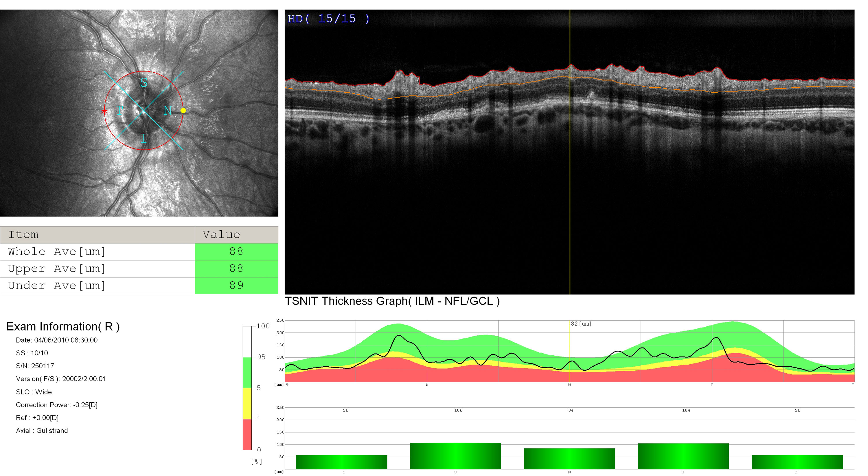Screen dimensions: 868x476
Task: Click the Under Ave value 89 cell
Action: 237,286
